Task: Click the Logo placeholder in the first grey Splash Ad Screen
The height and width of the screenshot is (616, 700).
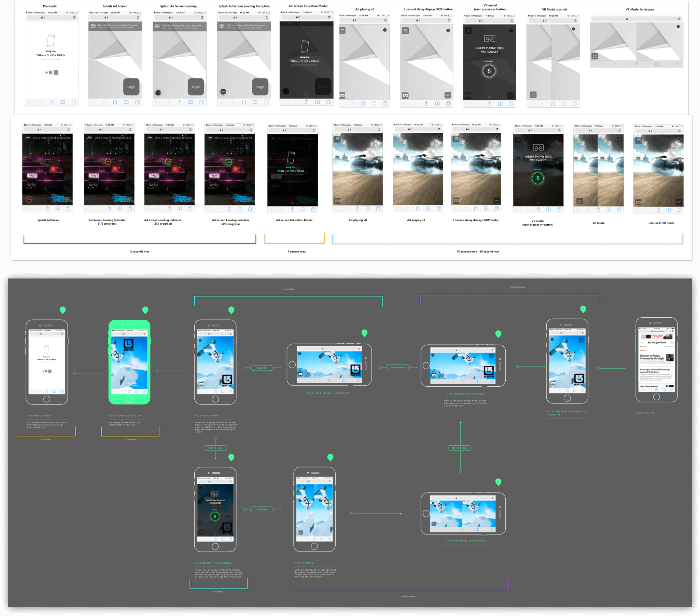Action: tap(131, 87)
